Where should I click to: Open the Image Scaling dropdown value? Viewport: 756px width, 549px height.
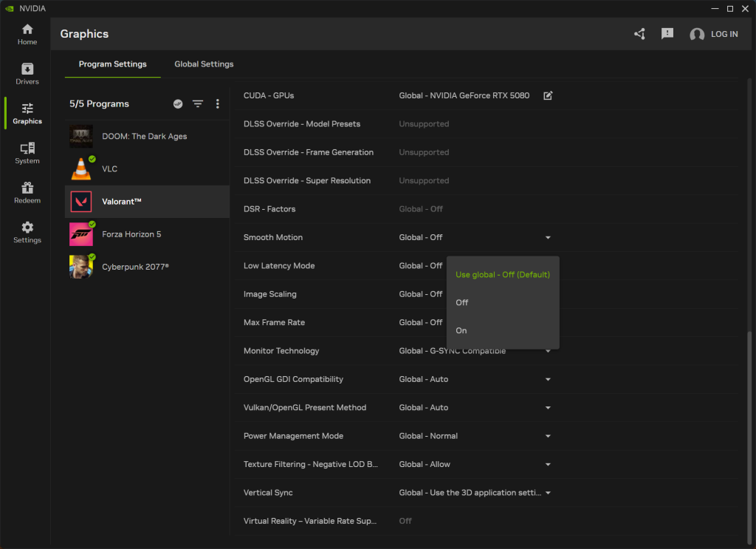[x=420, y=294]
